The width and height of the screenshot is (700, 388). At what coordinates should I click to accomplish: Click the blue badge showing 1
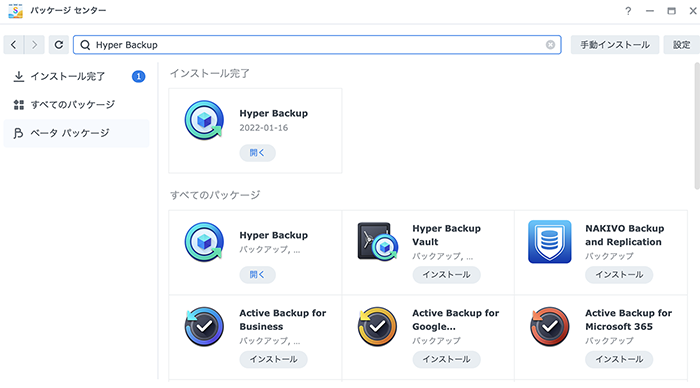tap(138, 76)
